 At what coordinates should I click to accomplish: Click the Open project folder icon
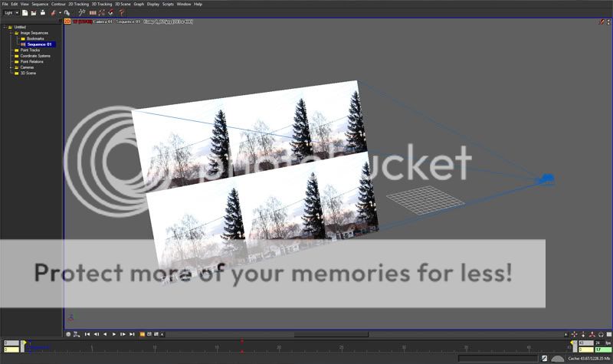tap(34, 13)
